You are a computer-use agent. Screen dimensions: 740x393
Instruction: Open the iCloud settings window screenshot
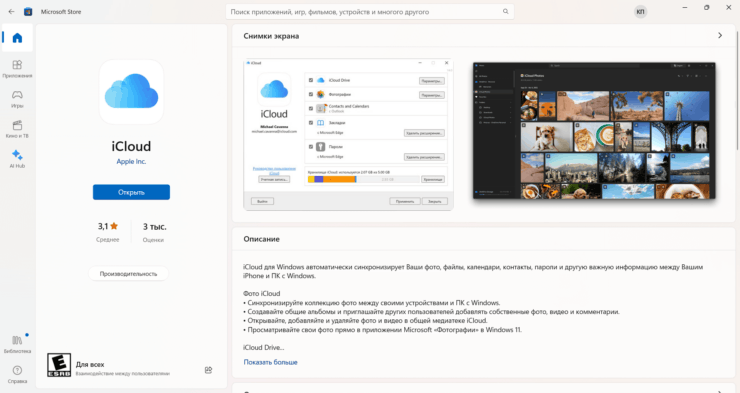pyautogui.click(x=348, y=134)
